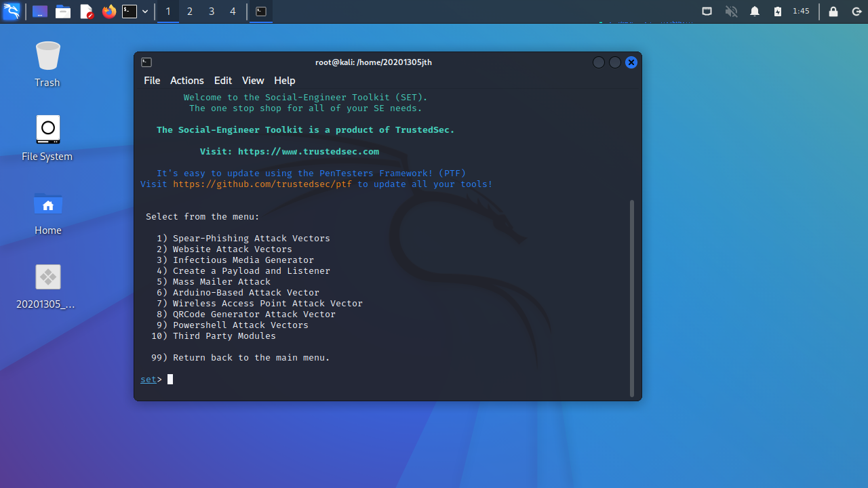Click the 'Mass Mailer Attack' line

point(214,282)
